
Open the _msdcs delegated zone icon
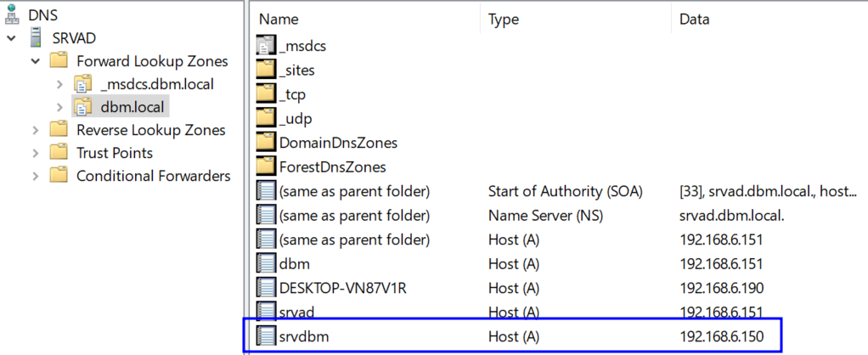point(266,46)
